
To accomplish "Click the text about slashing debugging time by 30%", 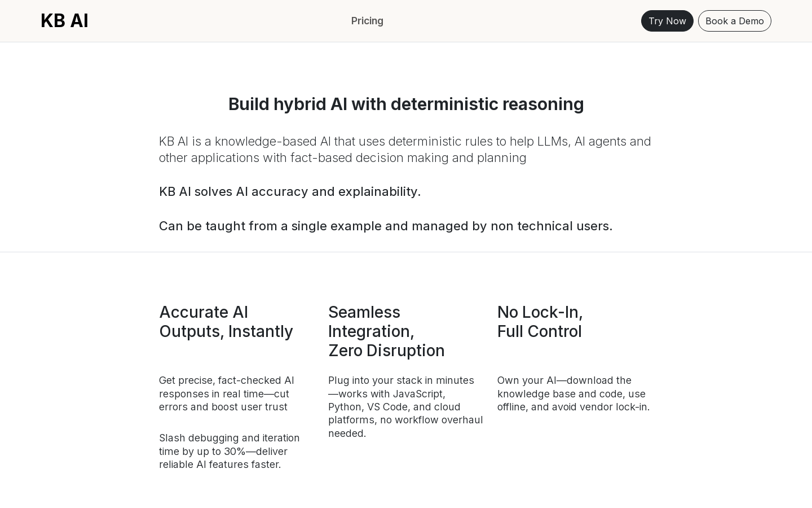I will [230, 451].
